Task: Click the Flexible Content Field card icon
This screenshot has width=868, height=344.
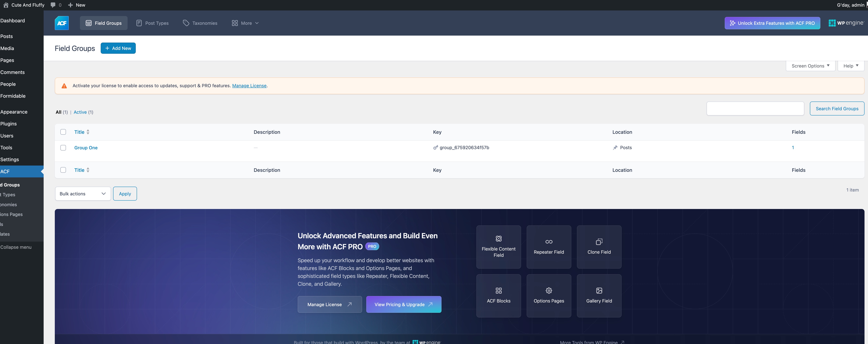Action: [x=499, y=238]
